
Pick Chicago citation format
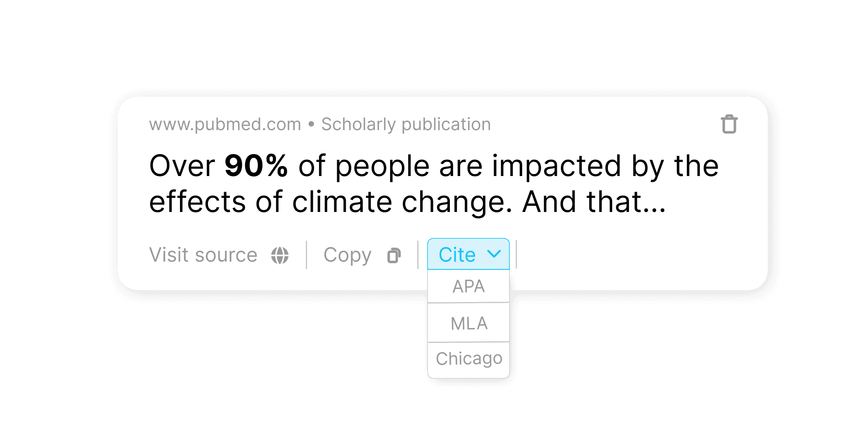click(x=468, y=359)
